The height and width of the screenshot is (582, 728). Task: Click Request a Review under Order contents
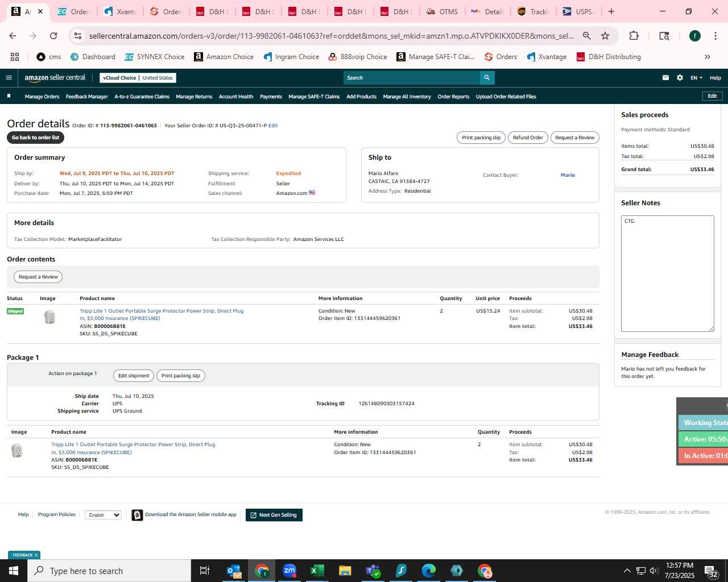[x=38, y=277]
